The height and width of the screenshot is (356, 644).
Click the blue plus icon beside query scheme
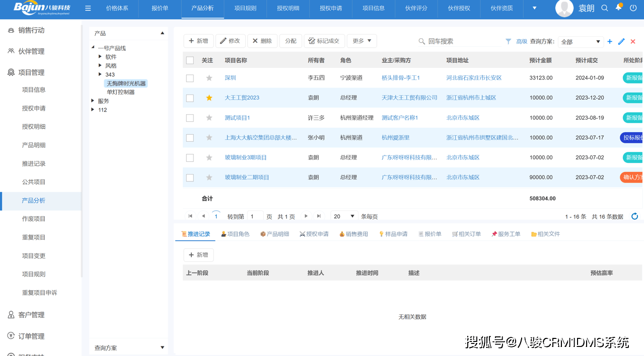(610, 42)
